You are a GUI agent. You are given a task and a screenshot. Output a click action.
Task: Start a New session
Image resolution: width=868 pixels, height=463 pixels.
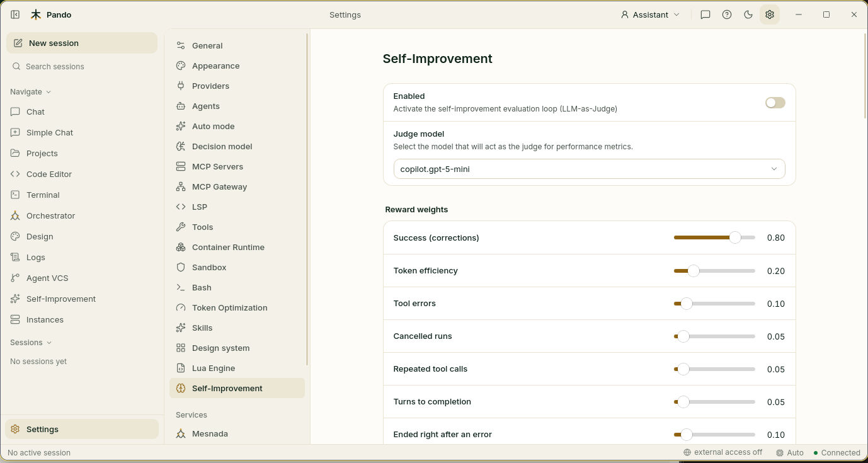(82, 43)
